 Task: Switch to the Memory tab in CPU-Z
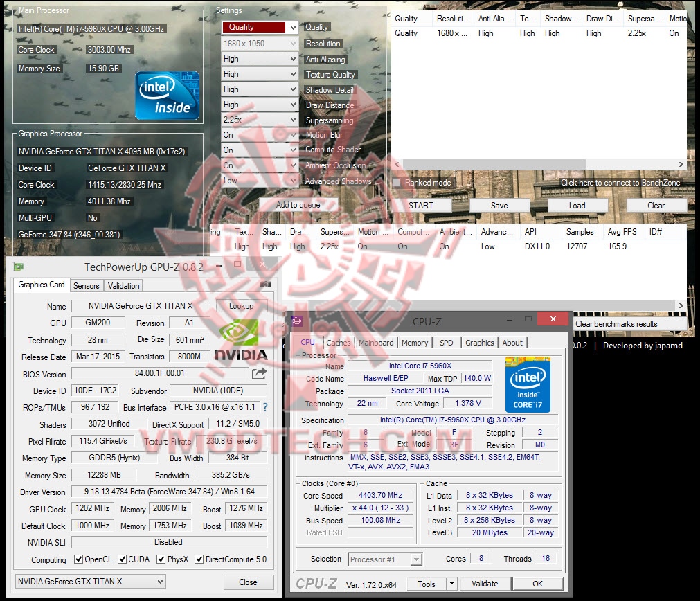coord(415,343)
